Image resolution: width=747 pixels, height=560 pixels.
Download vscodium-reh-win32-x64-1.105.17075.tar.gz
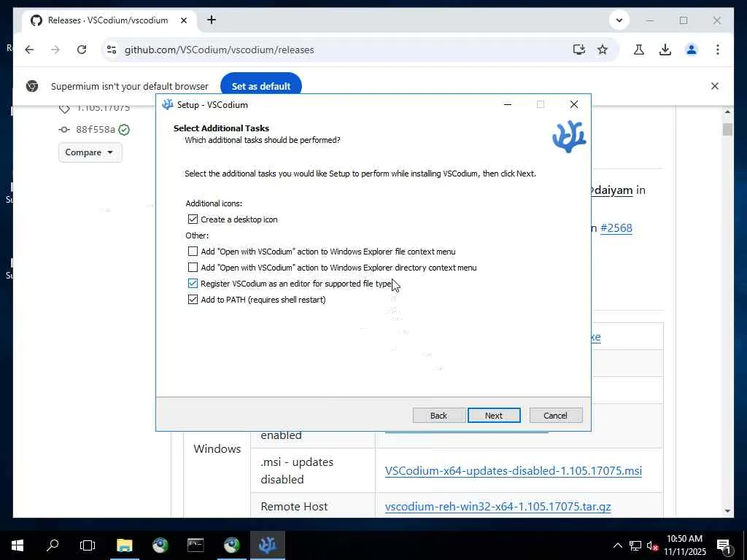coord(498,507)
